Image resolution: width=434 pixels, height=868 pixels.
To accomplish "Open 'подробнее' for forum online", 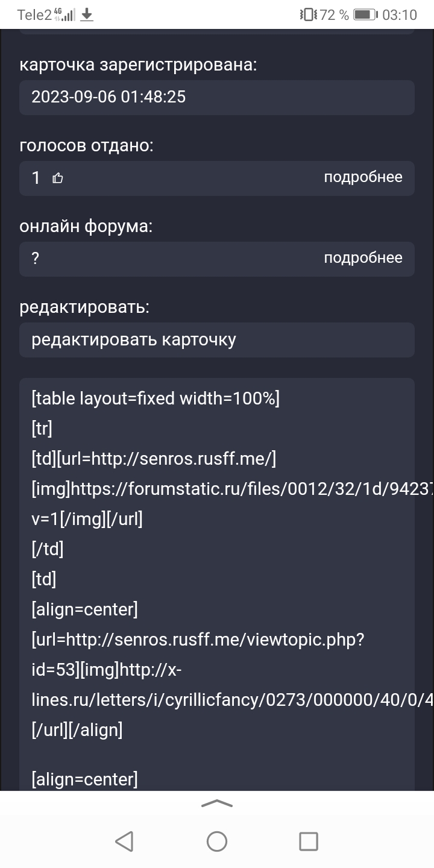I will click(x=363, y=258).
